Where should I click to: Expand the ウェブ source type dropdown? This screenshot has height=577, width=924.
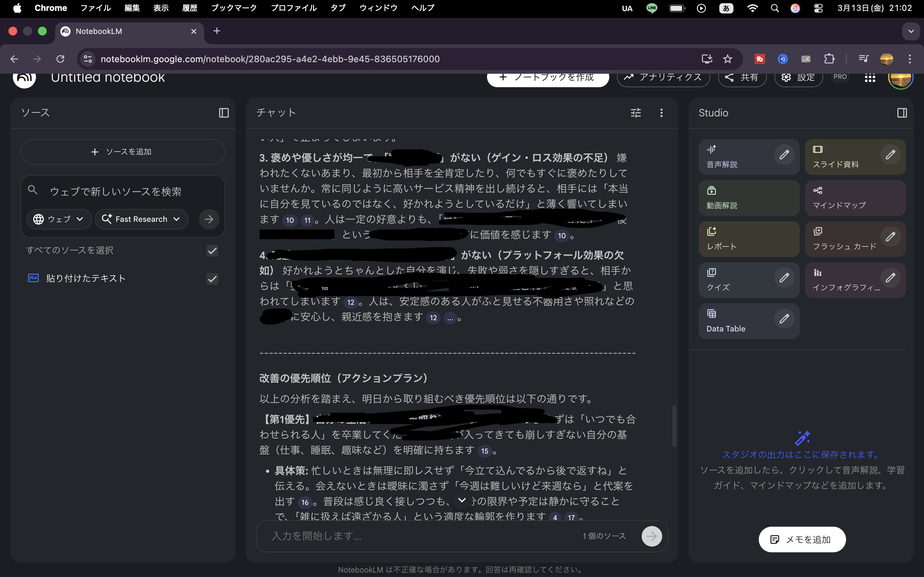(59, 219)
